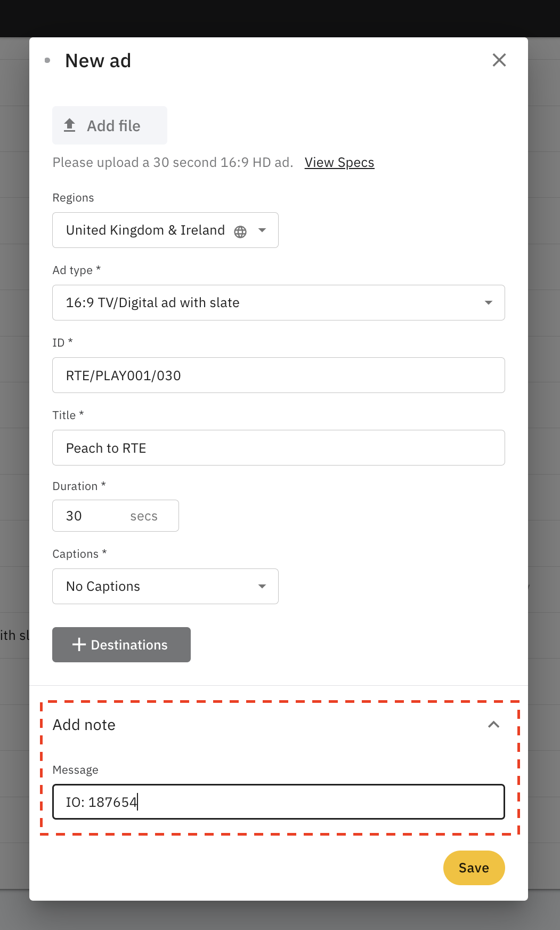The image size is (560, 930).
Task: Click the Destinations button
Action: click(x=121, y=645)
